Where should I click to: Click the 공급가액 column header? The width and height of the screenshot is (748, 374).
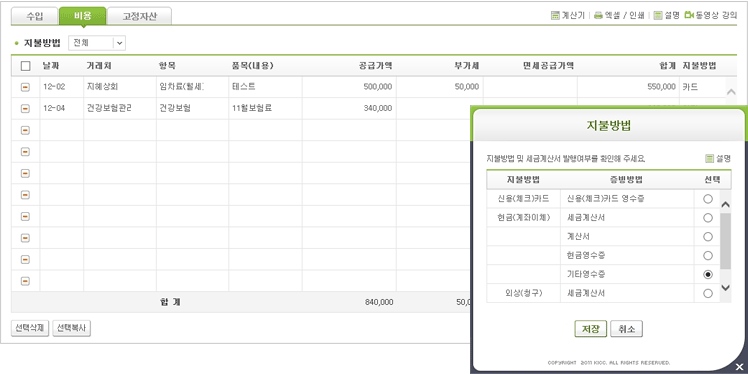click(375, 66)
